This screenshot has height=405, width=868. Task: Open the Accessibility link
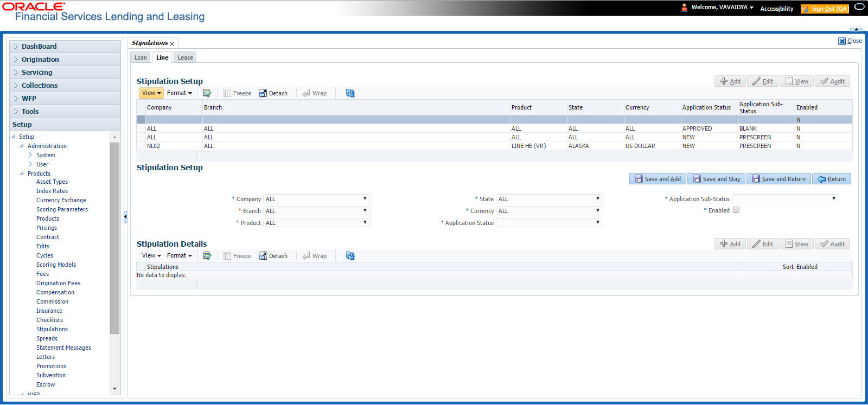[x=776, y=9]
